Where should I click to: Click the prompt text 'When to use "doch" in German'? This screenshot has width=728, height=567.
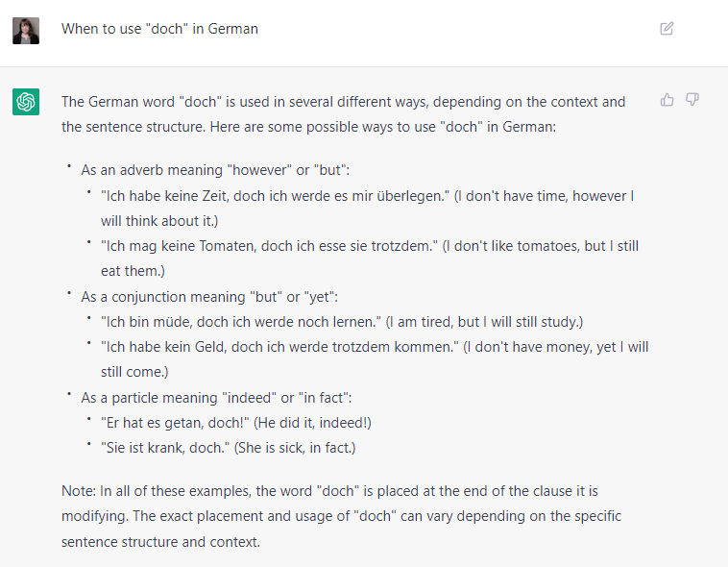[159, 29]
